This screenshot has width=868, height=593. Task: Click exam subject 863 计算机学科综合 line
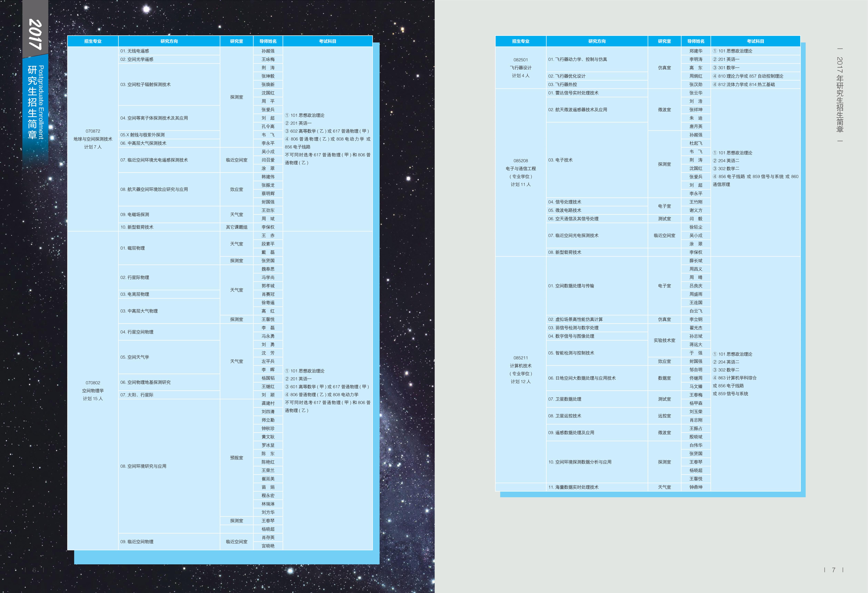tap(734, 378)
